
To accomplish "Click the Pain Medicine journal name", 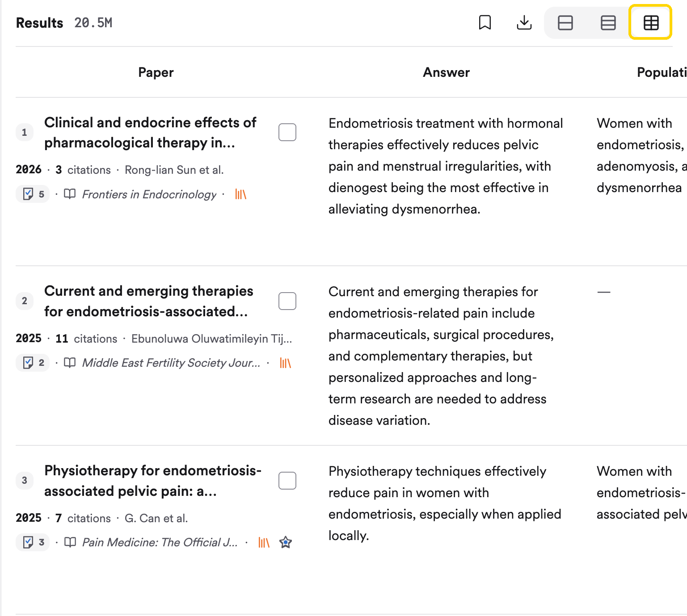I will coord(160,542).
